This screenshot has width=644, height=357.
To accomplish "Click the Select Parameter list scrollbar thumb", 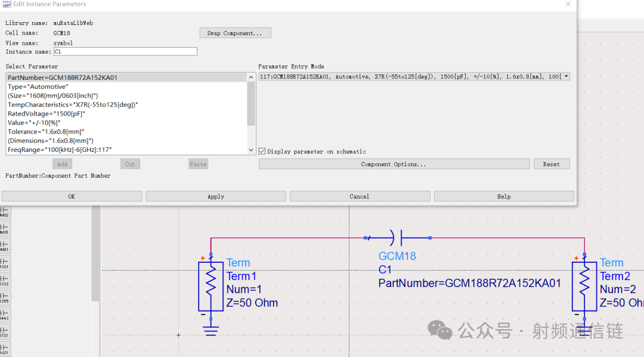I will coord(251,104).
